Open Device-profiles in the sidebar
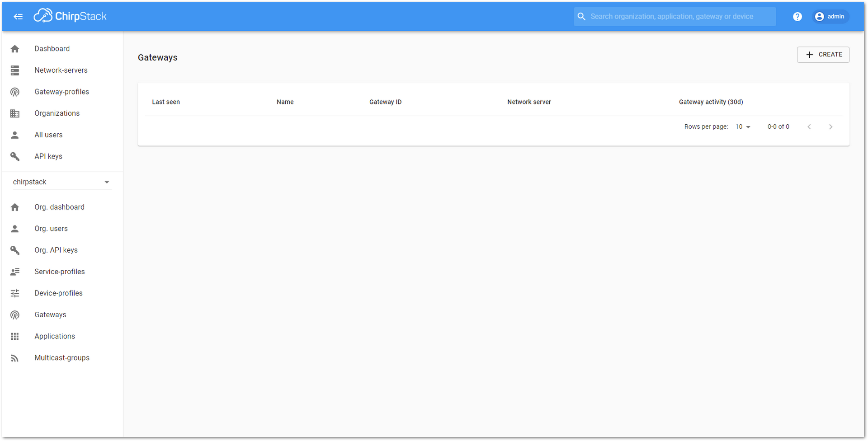The image size is (868, 441). (62, 293)
